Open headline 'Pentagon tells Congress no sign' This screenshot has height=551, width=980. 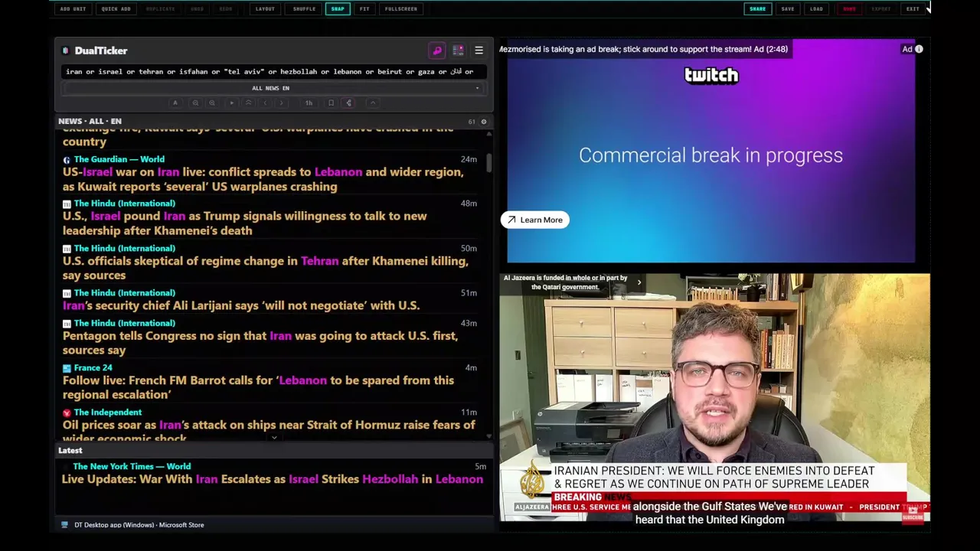click(260, 343)
